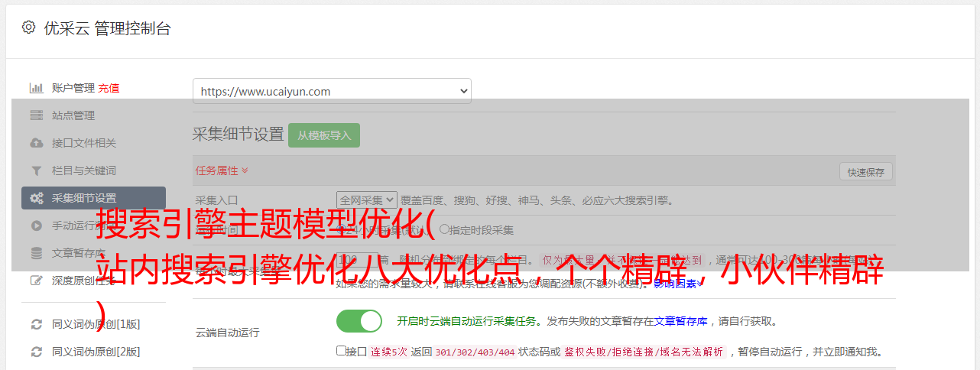Click the green 开启时云端自动运行采集任务 text
Screen dimensions: 980x370
click(x=466, y=321)
